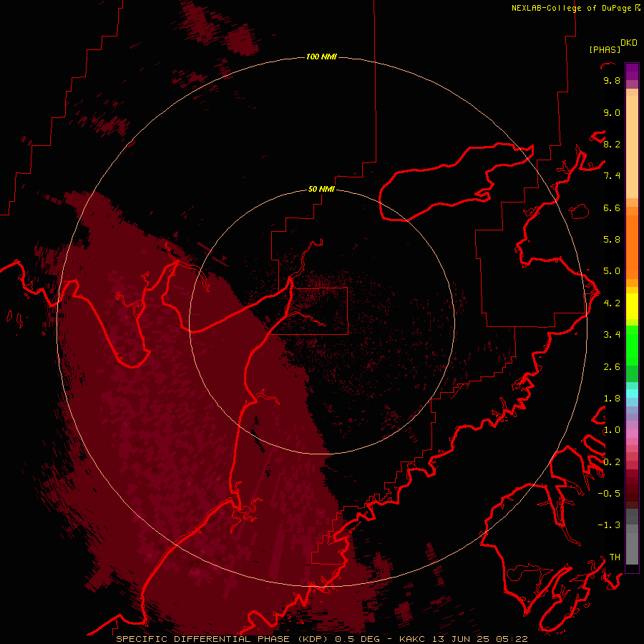The height and width of the screenshot is (644, 644).
Task: Click the [PHAS] legend unit label
Action: click(x=605, y=49)
